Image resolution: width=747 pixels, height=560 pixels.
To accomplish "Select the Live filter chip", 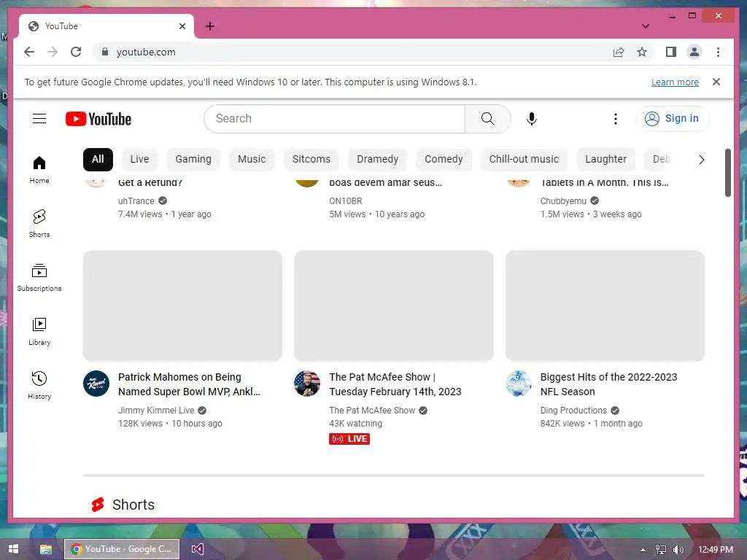I will coord(139,159).
